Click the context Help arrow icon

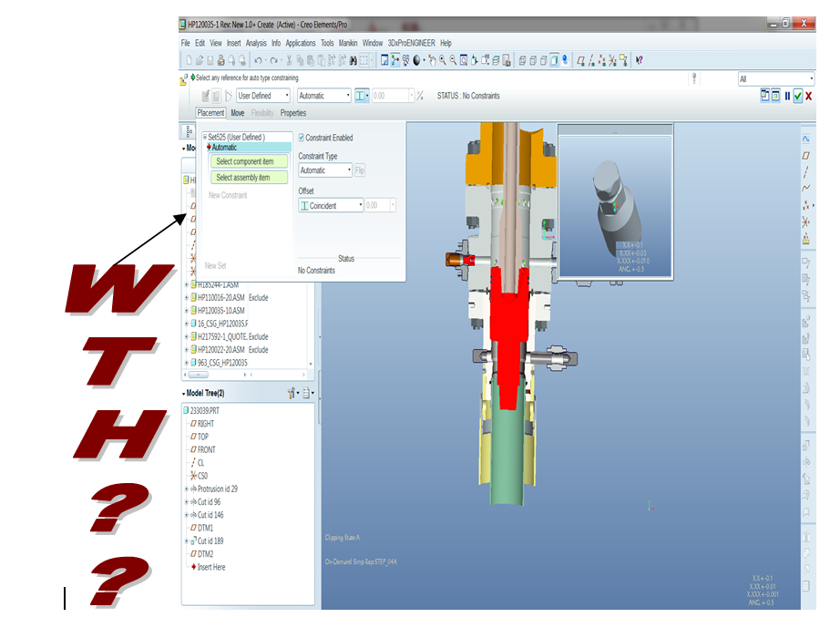(x=639, y=60)
